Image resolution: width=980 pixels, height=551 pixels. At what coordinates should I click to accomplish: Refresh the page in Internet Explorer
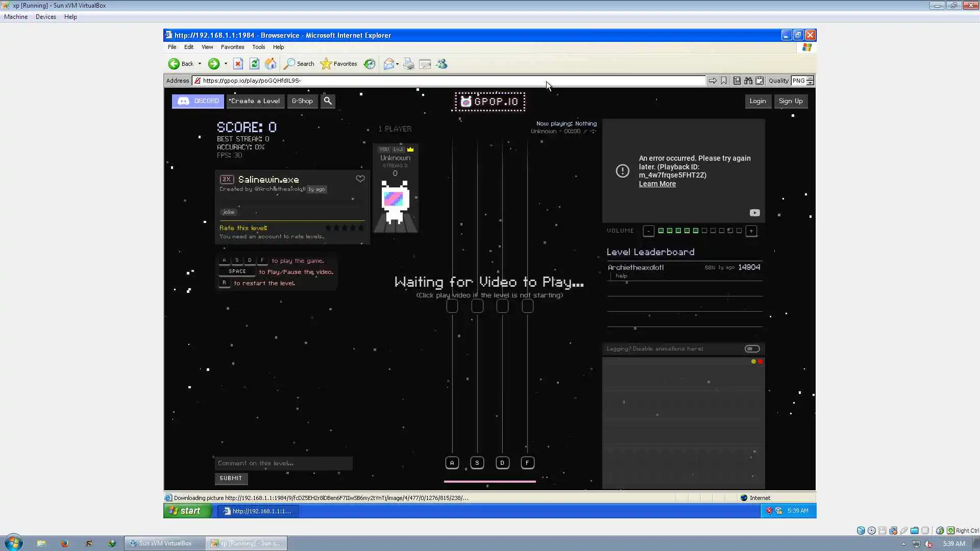tap(254, 64)
